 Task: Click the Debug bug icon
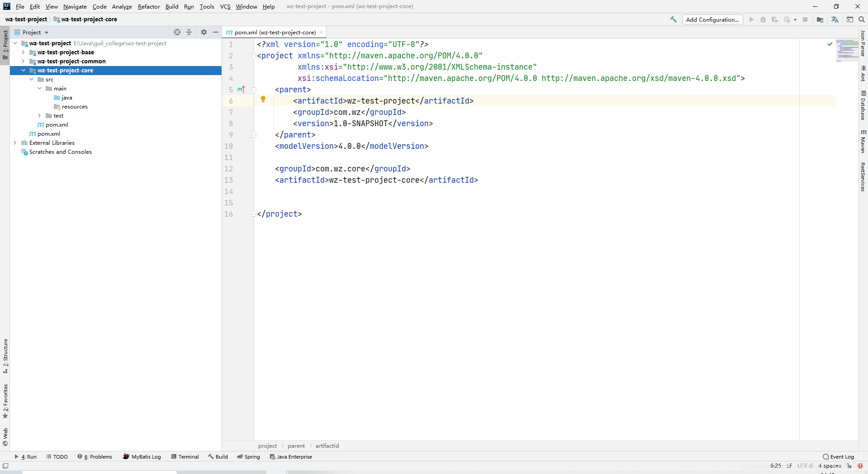[763, 19]
